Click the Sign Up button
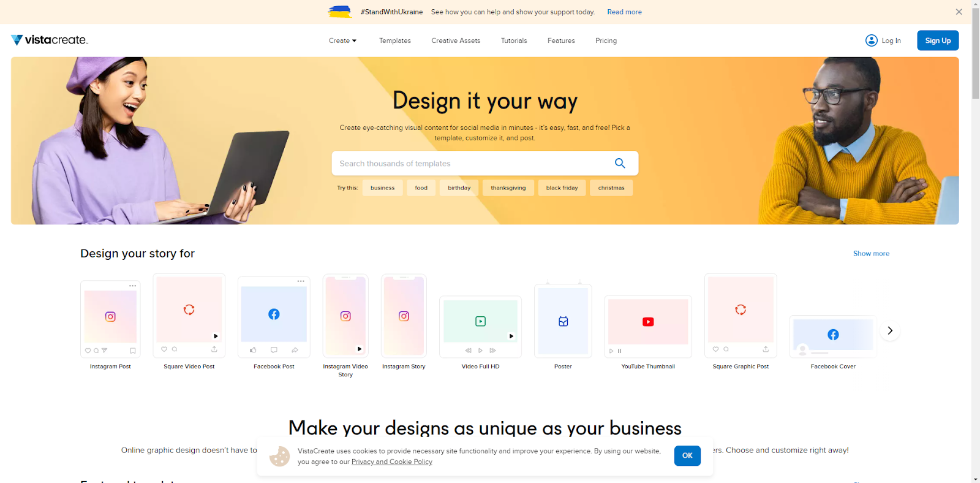Viewport: 980px width, 483px height. [938, 40]
